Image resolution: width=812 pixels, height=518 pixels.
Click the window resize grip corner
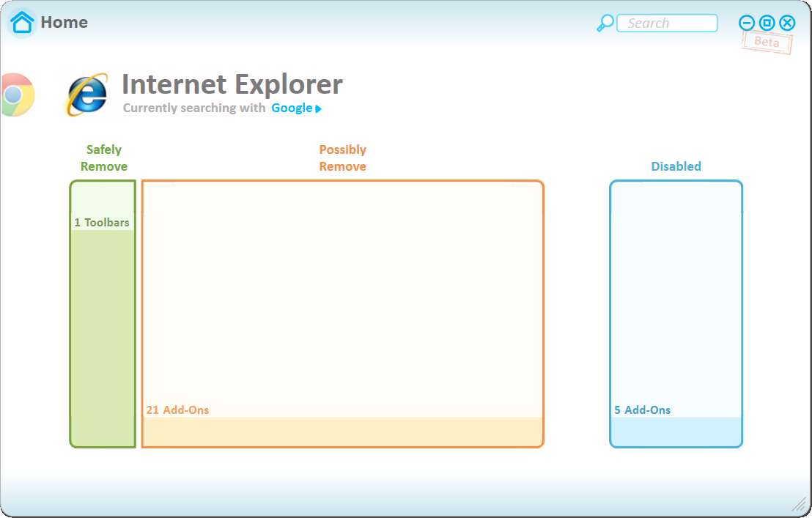(x=800, y=505)
